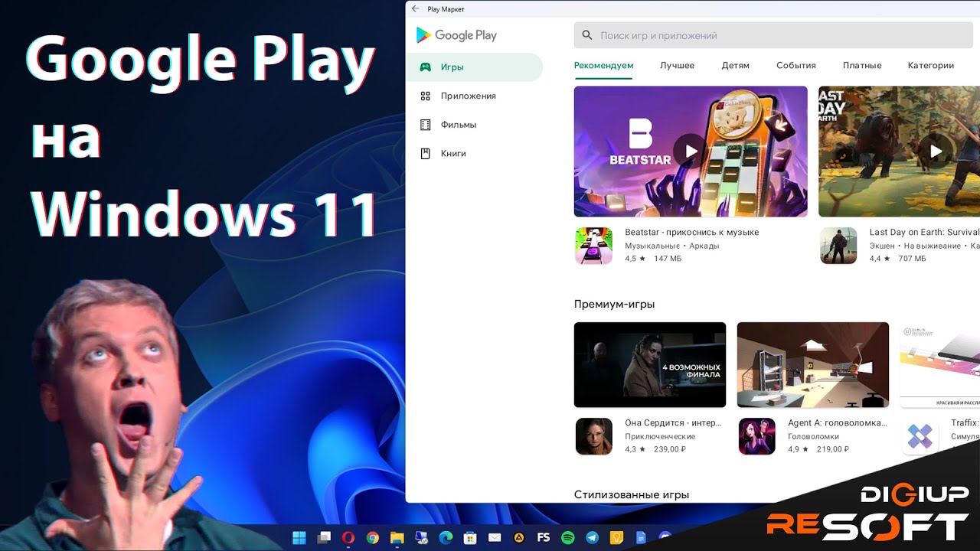The image size is (980, 551).
Task: Click the Last Day on Earth app icon
Action: click(x=838, y=246)
